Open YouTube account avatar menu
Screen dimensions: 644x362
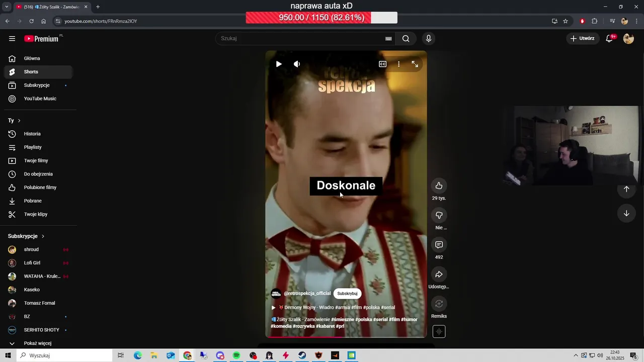coord(628,39)
